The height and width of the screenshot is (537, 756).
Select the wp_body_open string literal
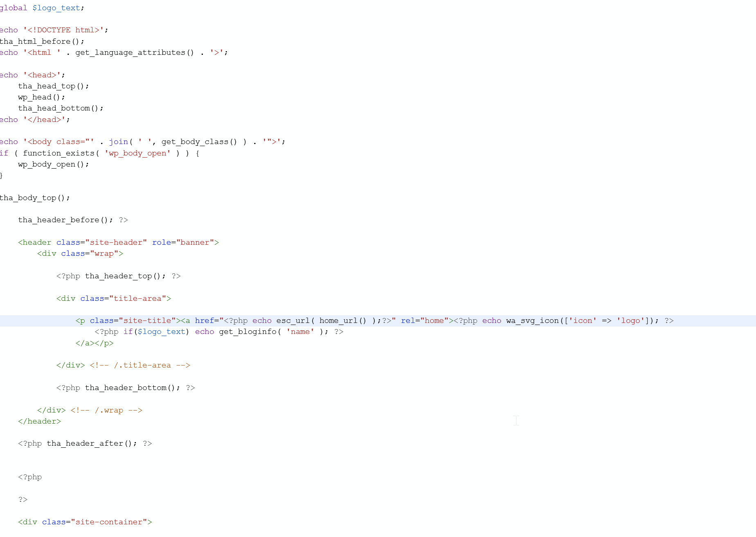(138, 153)
